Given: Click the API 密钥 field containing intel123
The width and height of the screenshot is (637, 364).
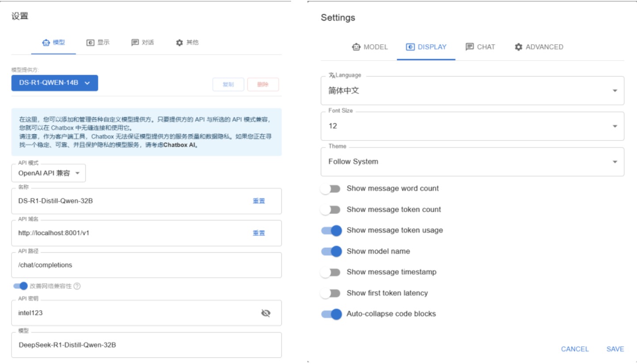Looking at the screenshot, I should (x=147, y=313).
